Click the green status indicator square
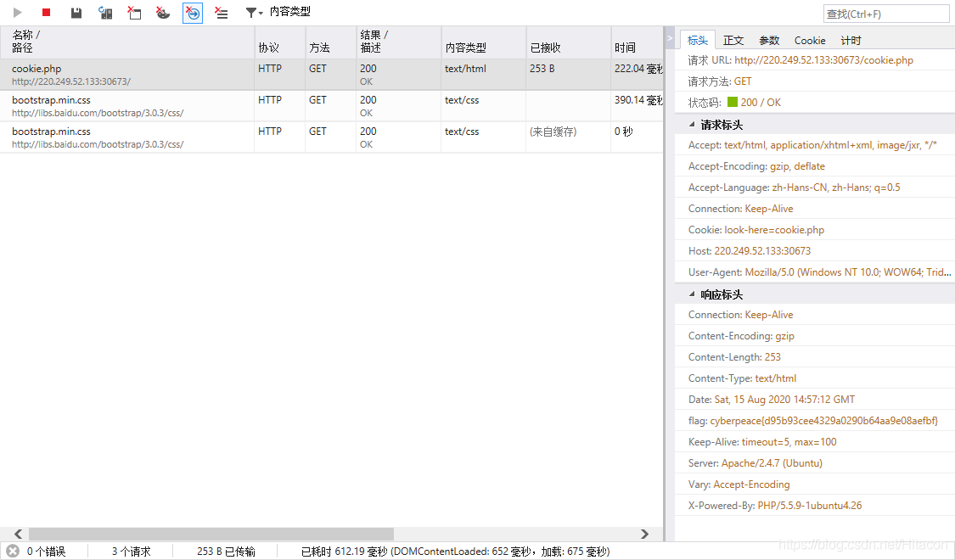This screenshot has width=955, height=560. pyautogui.click(x=732, y=102)
